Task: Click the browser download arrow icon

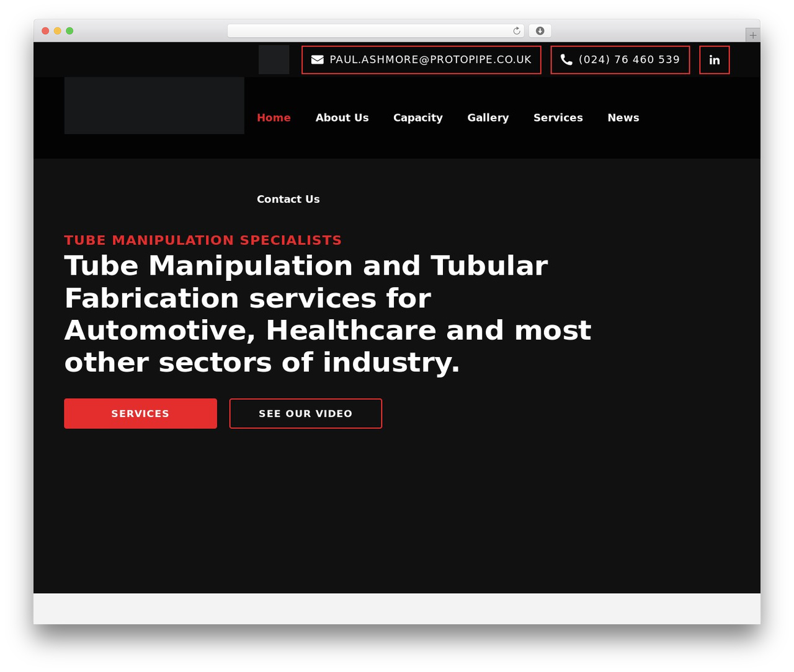Action: tap(540, 31)
